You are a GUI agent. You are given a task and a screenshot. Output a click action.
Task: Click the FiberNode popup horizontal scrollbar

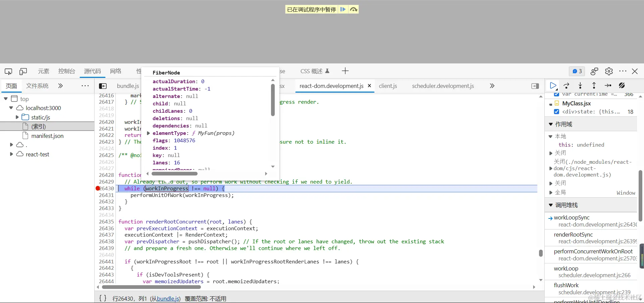(x=175, y=174)
